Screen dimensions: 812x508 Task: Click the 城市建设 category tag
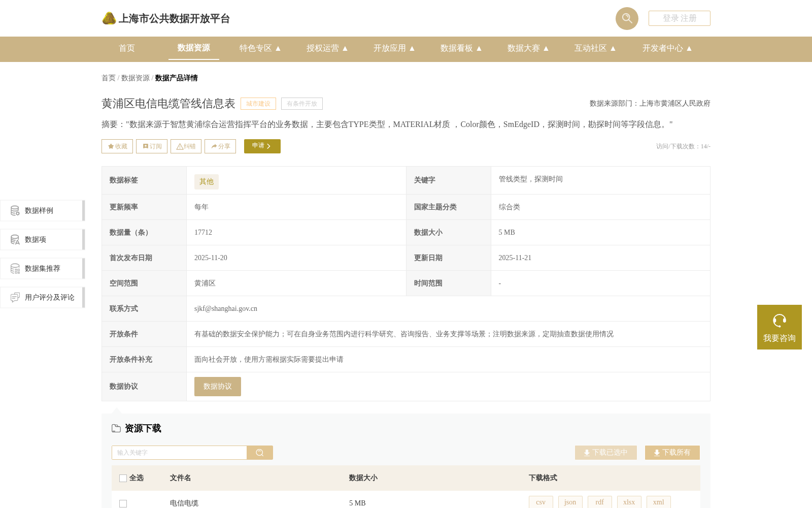click(258, 104)
